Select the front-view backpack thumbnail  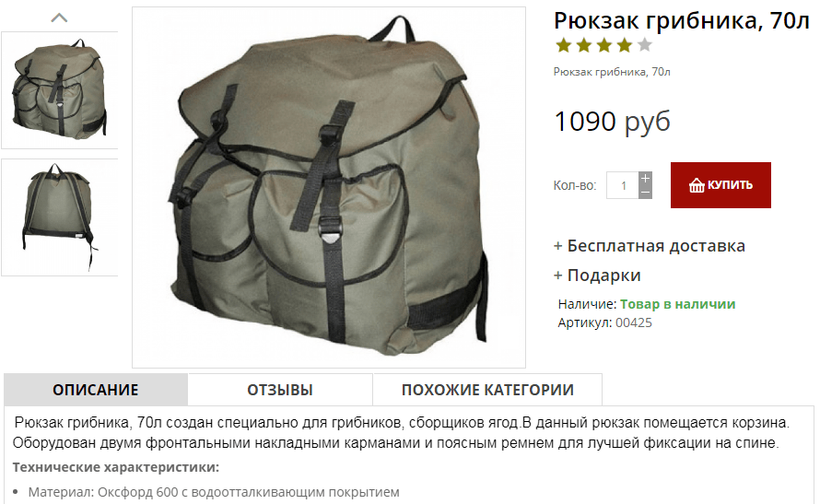(x=60, y=90)
